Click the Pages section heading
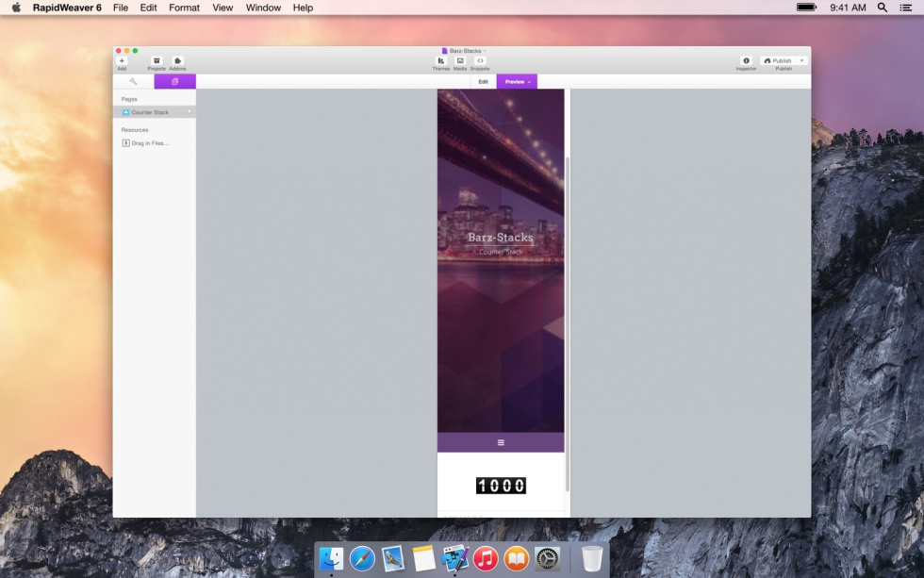 [129, 99]
